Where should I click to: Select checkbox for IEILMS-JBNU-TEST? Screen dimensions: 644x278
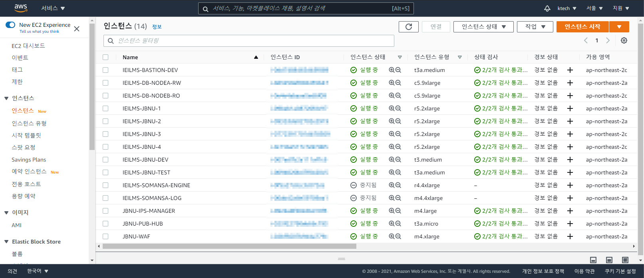(105, 172)
